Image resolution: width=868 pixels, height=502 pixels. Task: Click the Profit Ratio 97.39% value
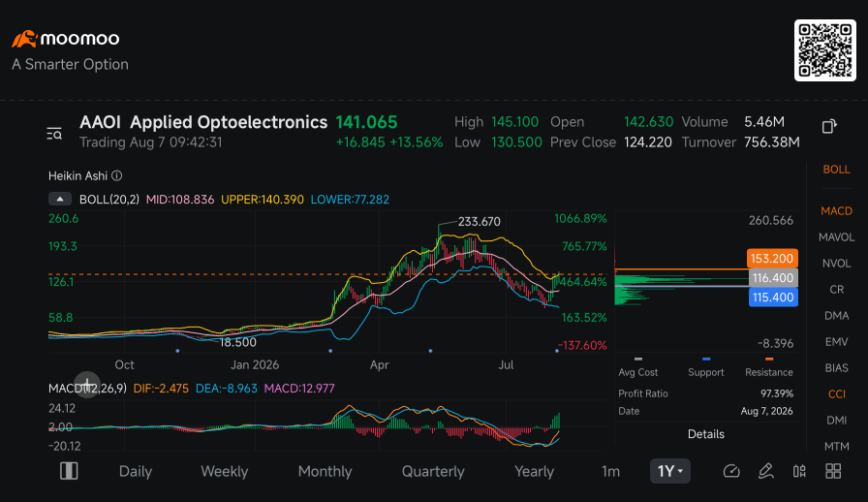777,393
